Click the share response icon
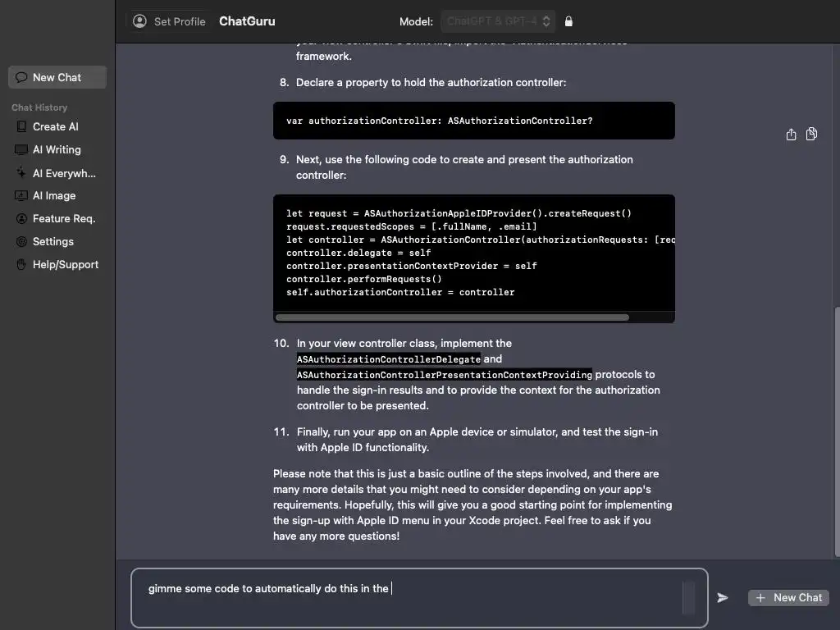Viewport: 840px width, 630px height. pyautogui.click(x=791, y=134)
